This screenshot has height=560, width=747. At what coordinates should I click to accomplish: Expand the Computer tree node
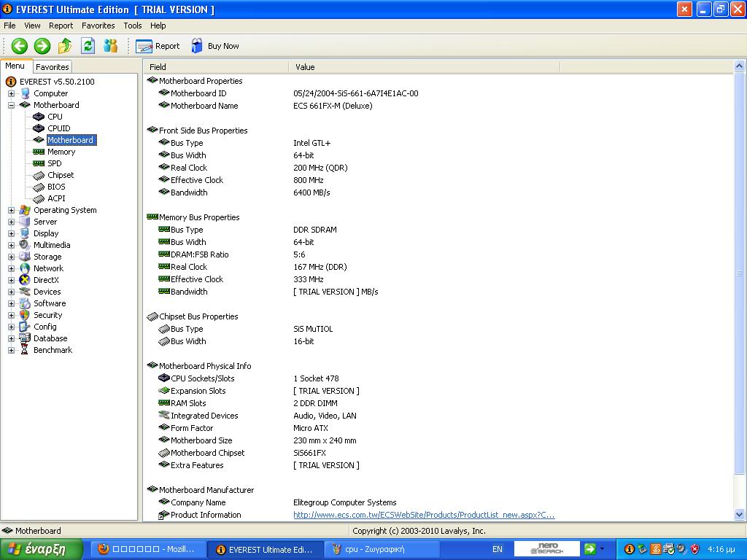(11, 94)
